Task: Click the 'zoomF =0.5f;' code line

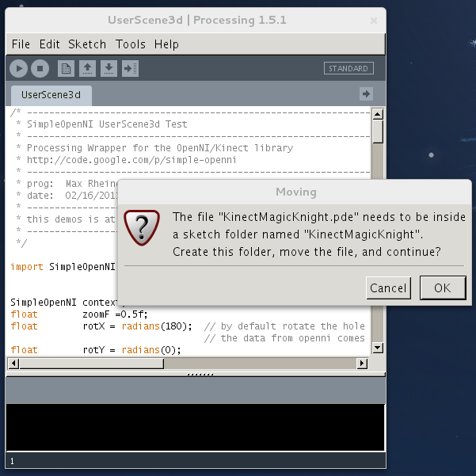Action: tap(115, 314)
